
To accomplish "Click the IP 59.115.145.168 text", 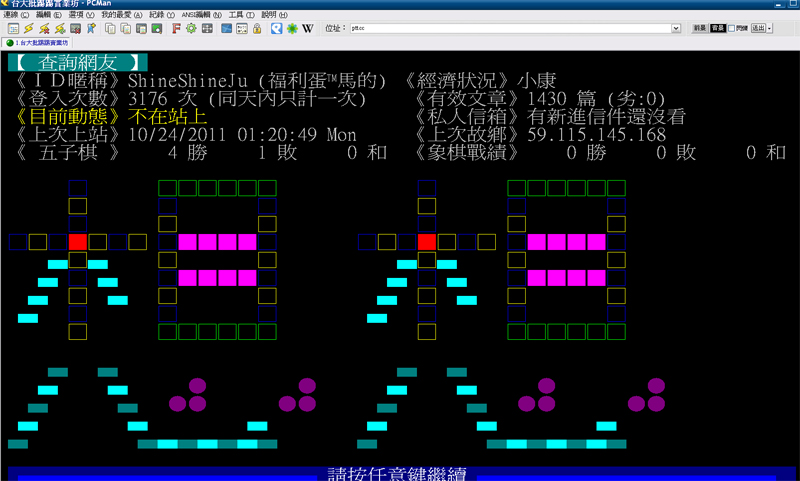I will (596, 135).
